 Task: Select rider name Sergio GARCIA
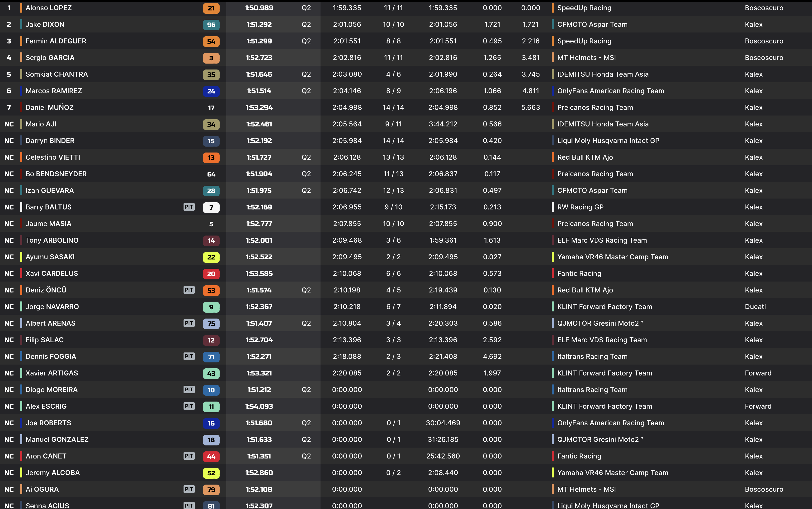[50, 58]
